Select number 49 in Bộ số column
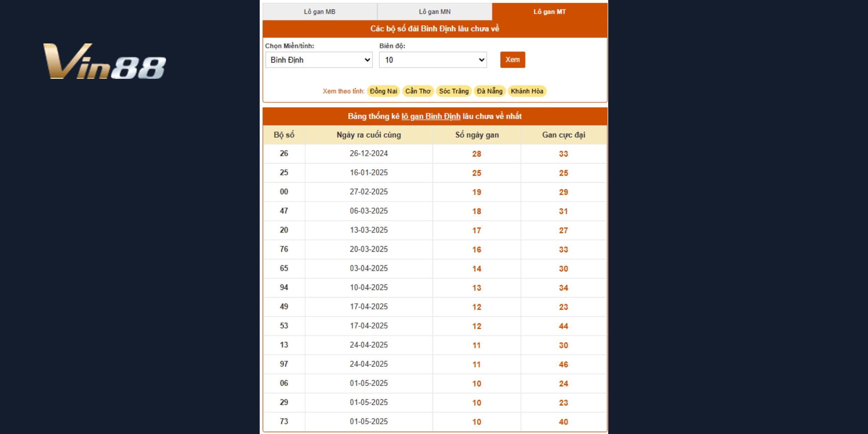The height and width of the screenshot is (434, 868). pos(284,307)
